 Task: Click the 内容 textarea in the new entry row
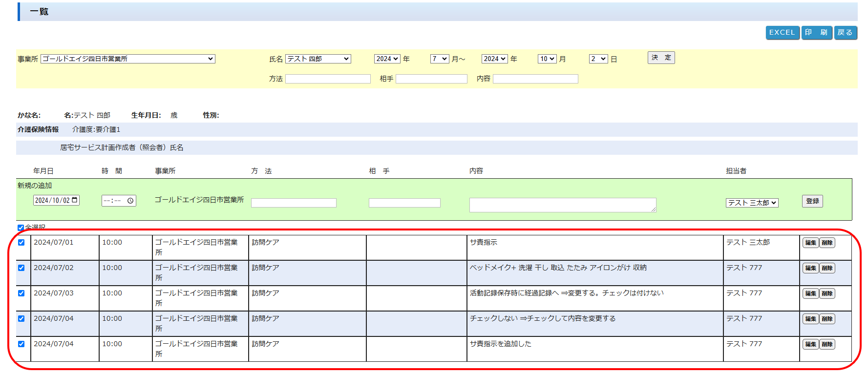[562, 205]
